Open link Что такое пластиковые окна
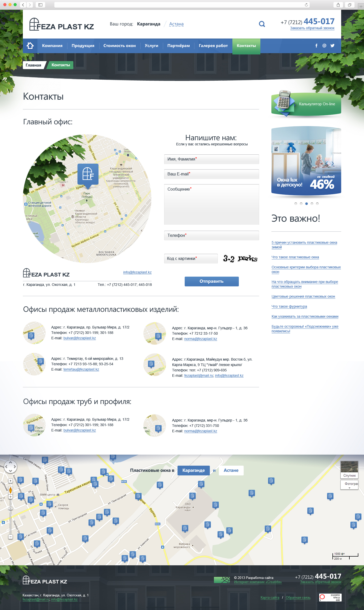 click(295, 257)
